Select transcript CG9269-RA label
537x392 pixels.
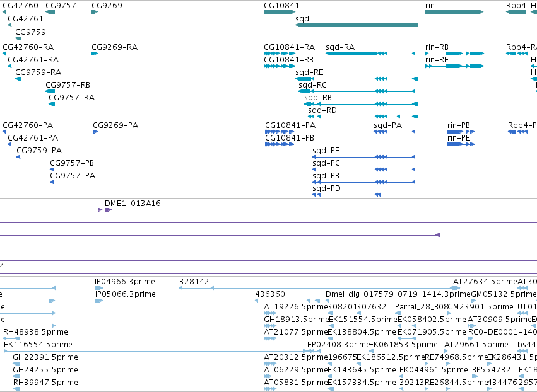coord(114,47)
